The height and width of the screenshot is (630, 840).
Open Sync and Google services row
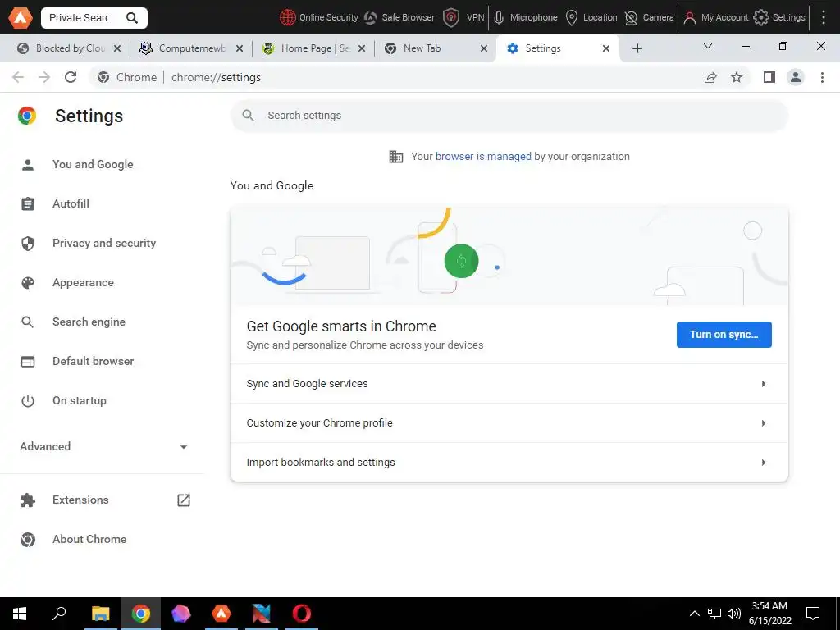point(509,384)
